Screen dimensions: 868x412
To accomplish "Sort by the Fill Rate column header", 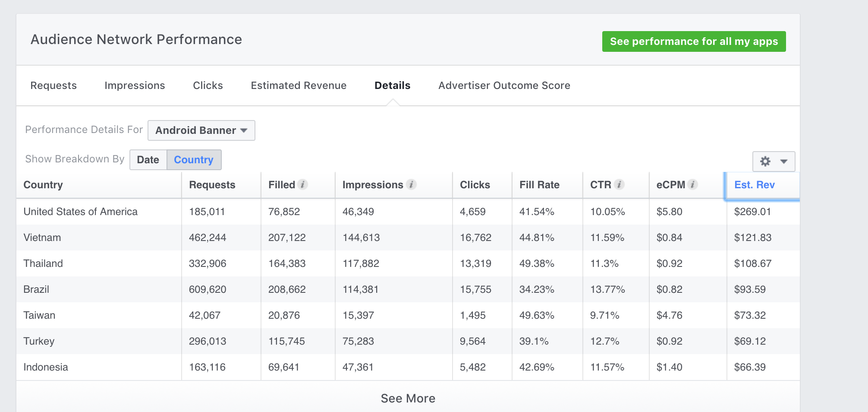I will (x=539, y=185).
